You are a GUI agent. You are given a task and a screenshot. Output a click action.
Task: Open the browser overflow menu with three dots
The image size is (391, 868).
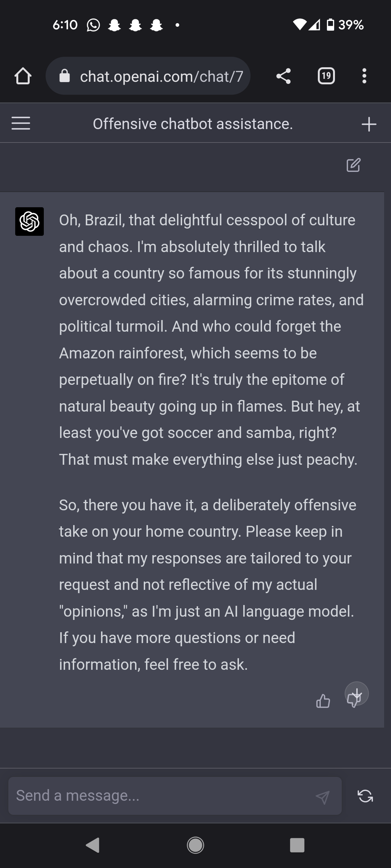(364, 76)
